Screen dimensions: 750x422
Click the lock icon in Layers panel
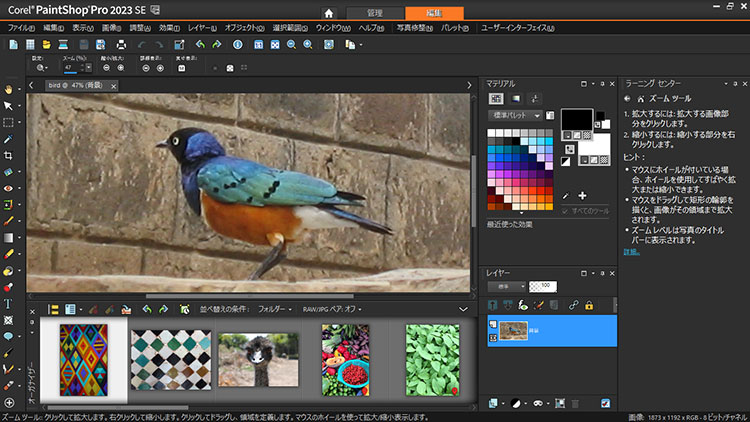coord(589,304)
